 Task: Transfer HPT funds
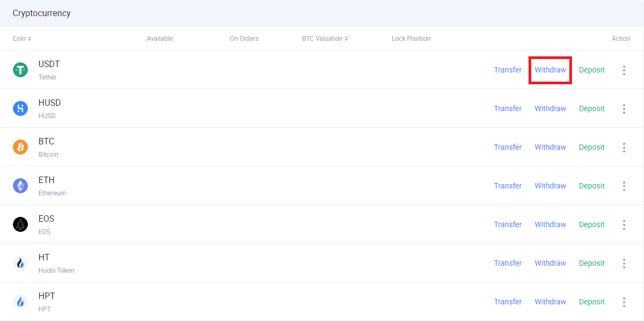[x=508, y=301]
